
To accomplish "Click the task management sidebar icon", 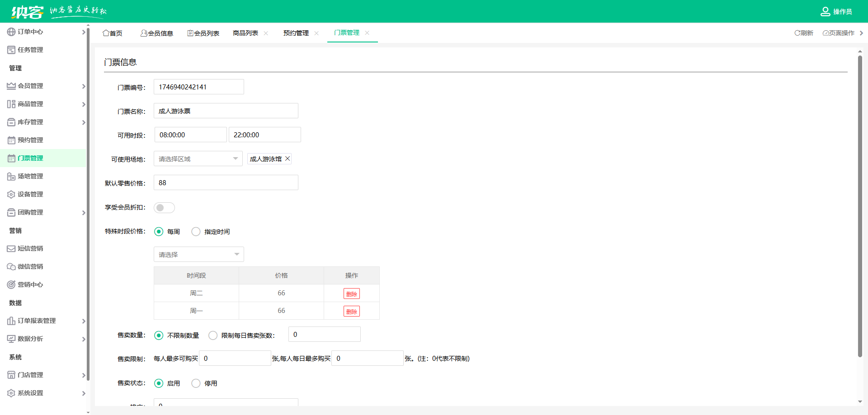I will point(11,50).
